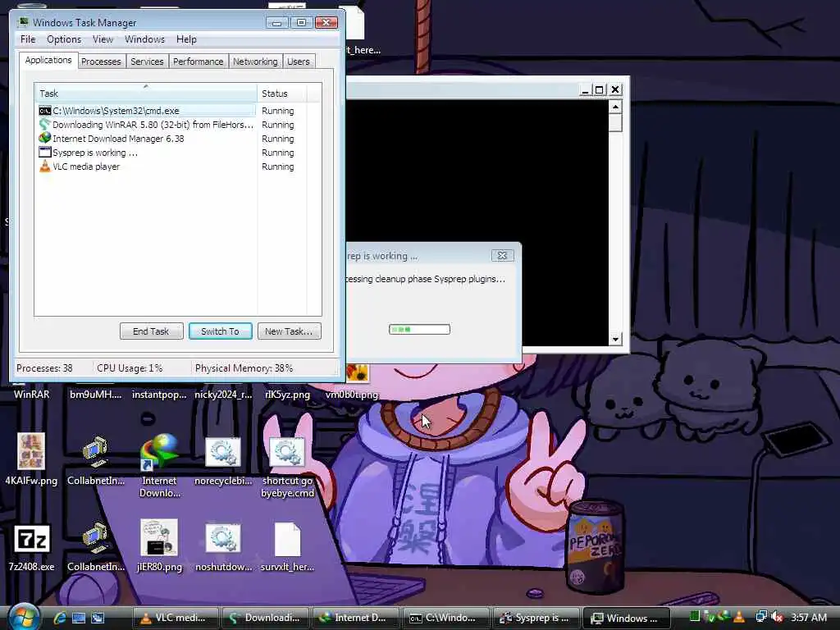
Task: Click volume muted tray icon
Action: click(x=778, y=617)
